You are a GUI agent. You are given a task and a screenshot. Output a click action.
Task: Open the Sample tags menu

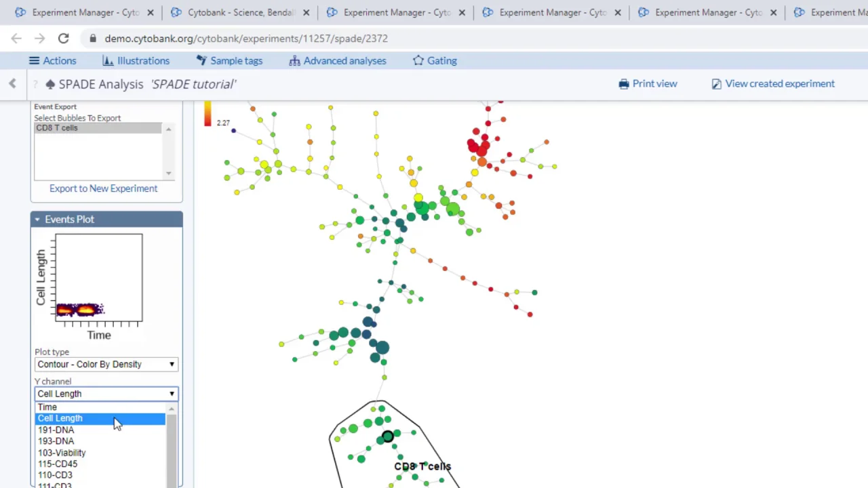coord(229,60)
